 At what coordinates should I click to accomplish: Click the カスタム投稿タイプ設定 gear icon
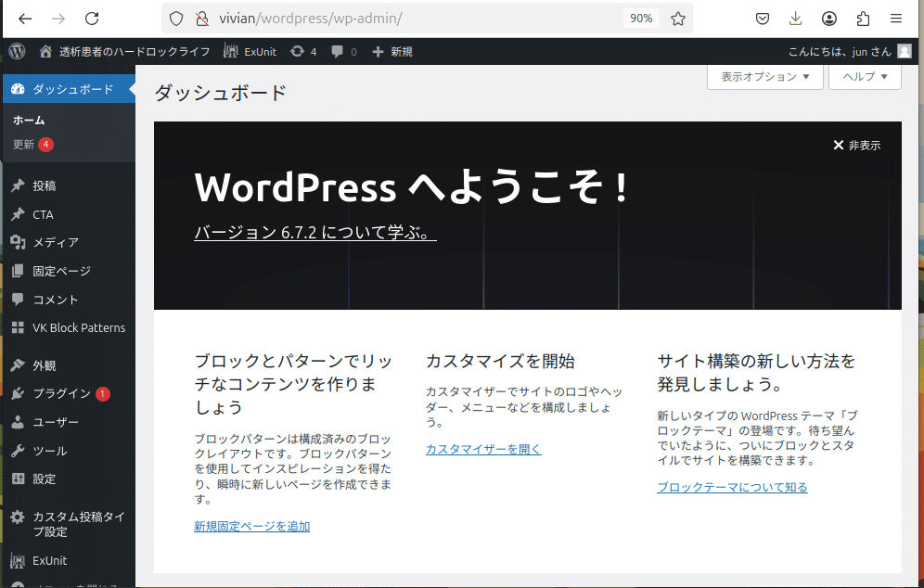(18, 517)
